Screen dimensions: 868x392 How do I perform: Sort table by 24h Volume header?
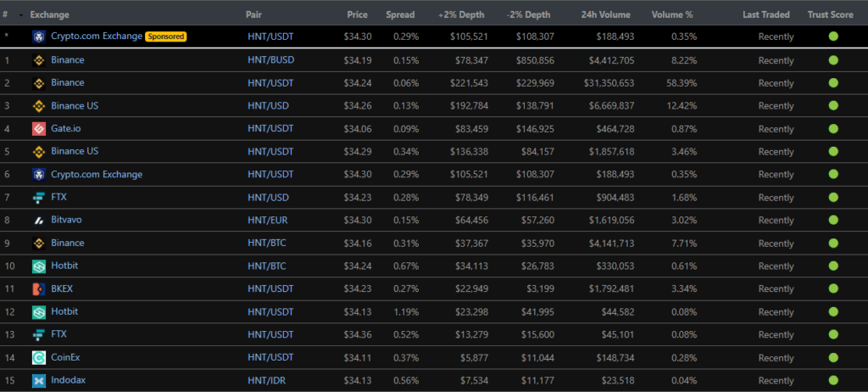608,15
